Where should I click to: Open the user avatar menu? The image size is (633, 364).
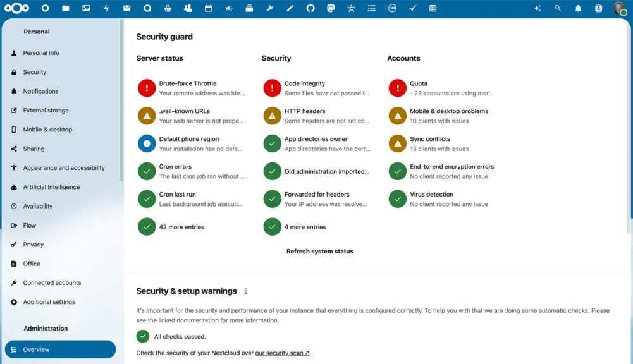pyautogui.click(x=619, y=8)
